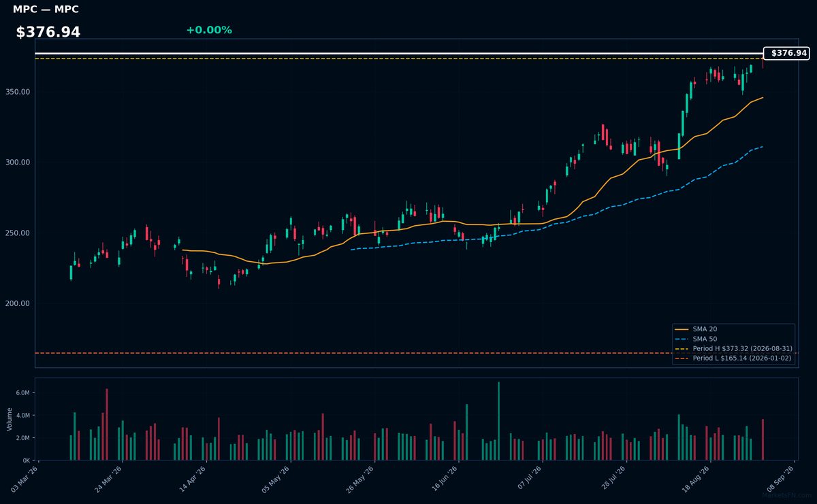Click the 07 Jul '26 date label

click(529, 478)
